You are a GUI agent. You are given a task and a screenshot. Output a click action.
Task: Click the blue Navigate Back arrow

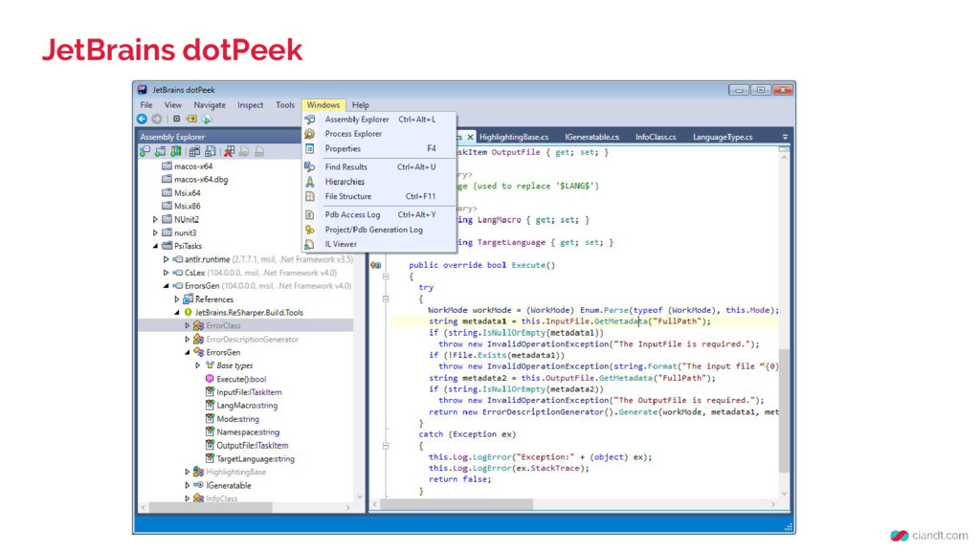[142, 119]
